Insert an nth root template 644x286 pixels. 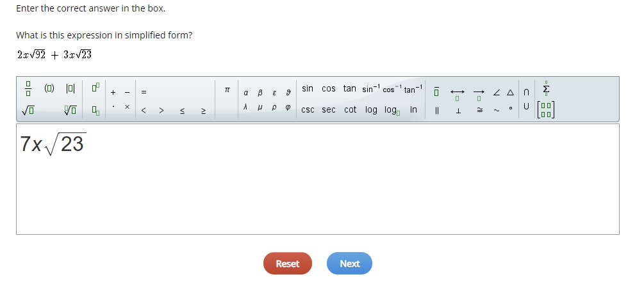tap(70, 110)
